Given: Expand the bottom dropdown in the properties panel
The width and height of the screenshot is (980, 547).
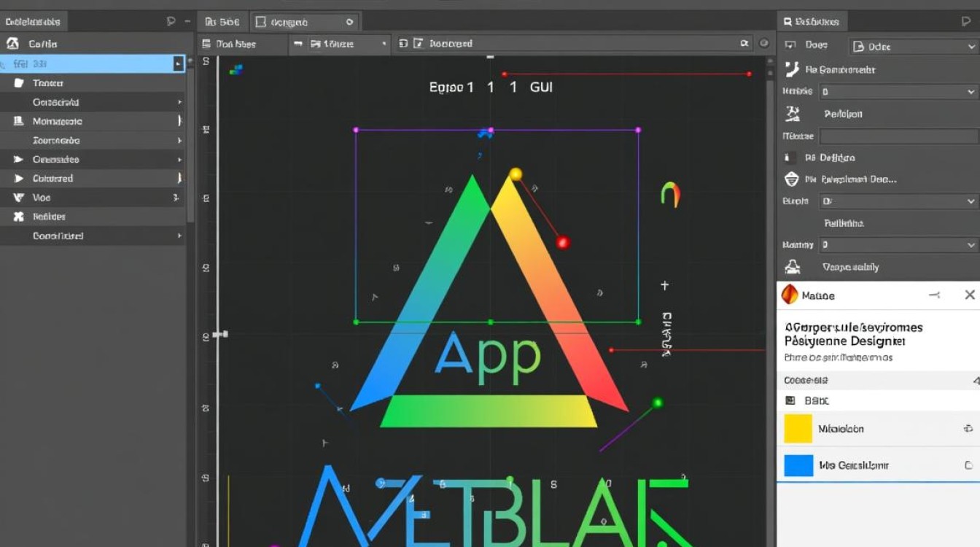Looking at the screenshot, I should (x=898, y=245).
